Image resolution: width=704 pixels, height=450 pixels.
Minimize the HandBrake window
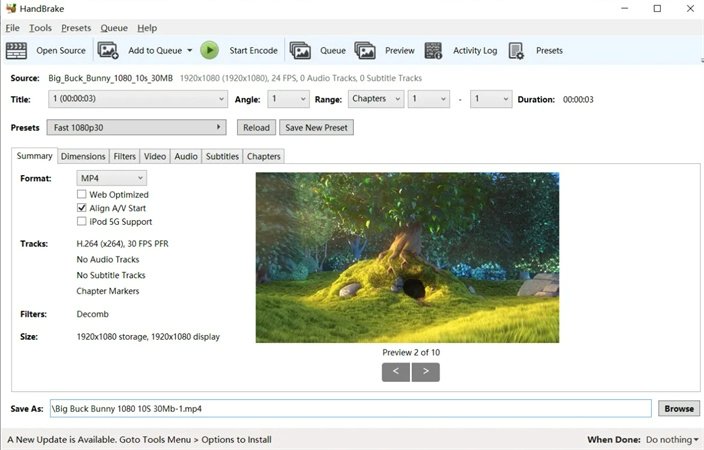[x=625, y=9]
